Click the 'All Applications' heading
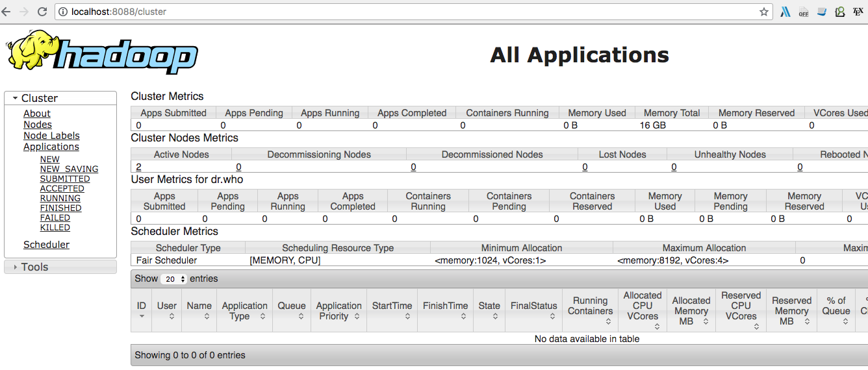This screenshot has width=868, height=370. coord(580,55)
